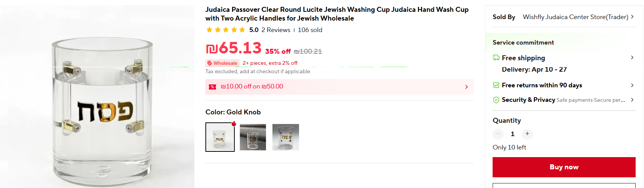This screenshot has width=644, height=188.
Task: Select the Gold Knob color thumbnail
Action: [x=220, y=137]
